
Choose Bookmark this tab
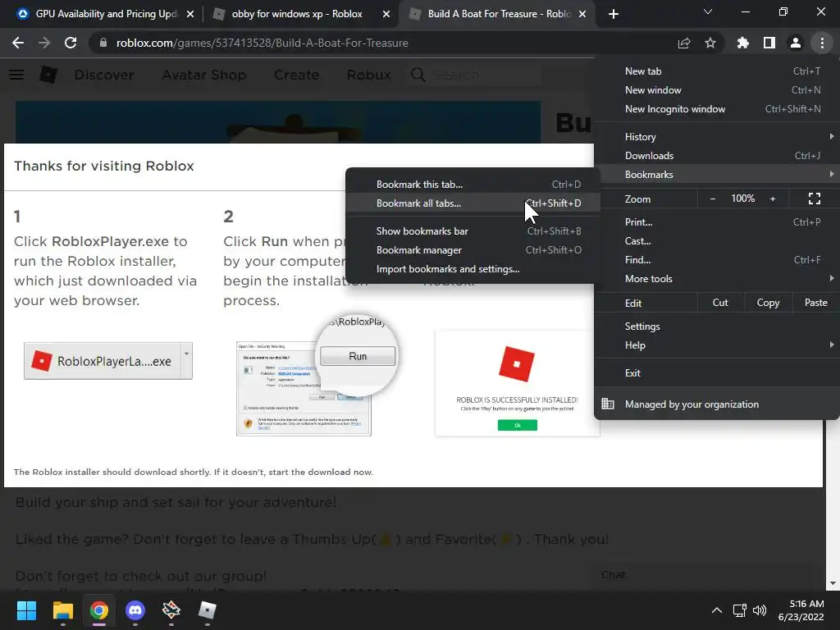(x=472, y=185)
